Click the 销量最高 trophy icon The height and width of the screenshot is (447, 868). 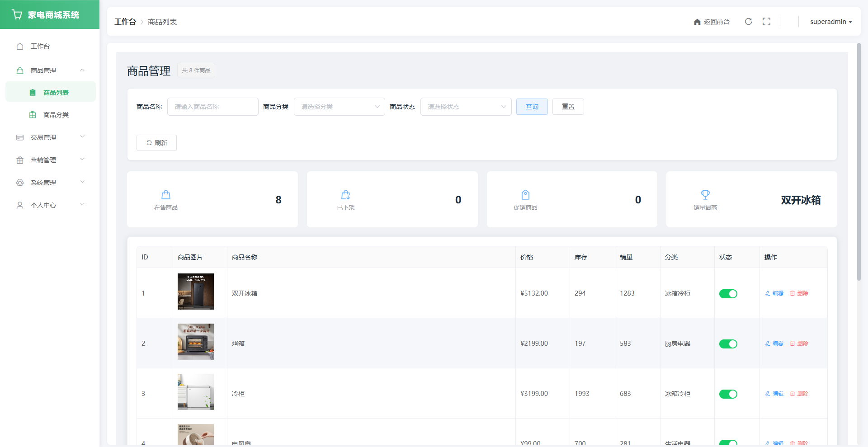[x=705, y=195]
